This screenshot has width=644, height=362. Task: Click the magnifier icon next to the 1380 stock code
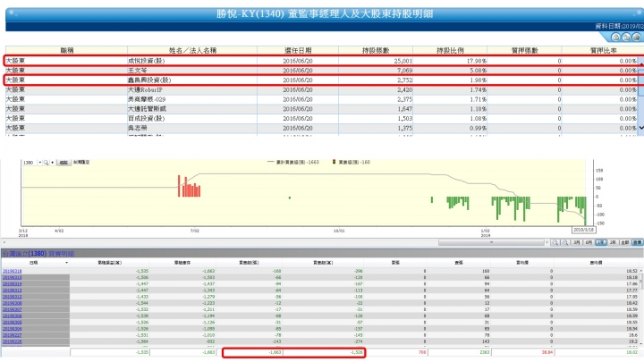[46, 163]
